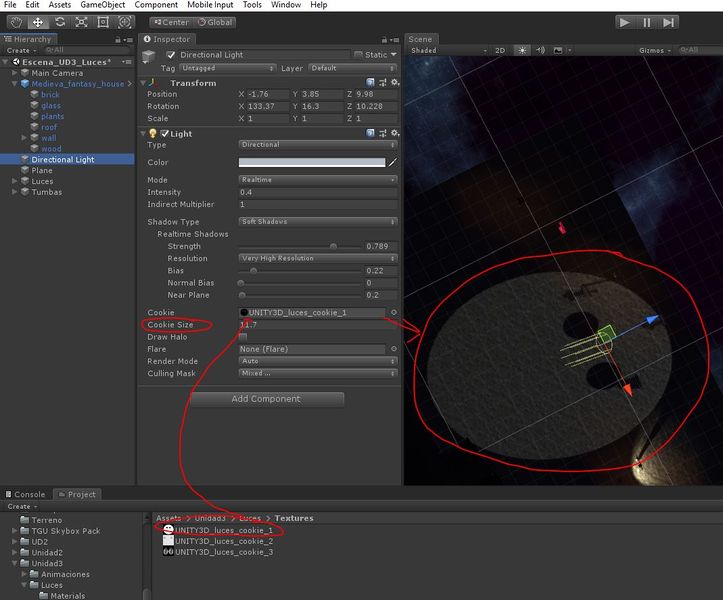723x600 pixels.
Task: Click Directional Light gameobject cube icon
Action: [x=148, y=56]
